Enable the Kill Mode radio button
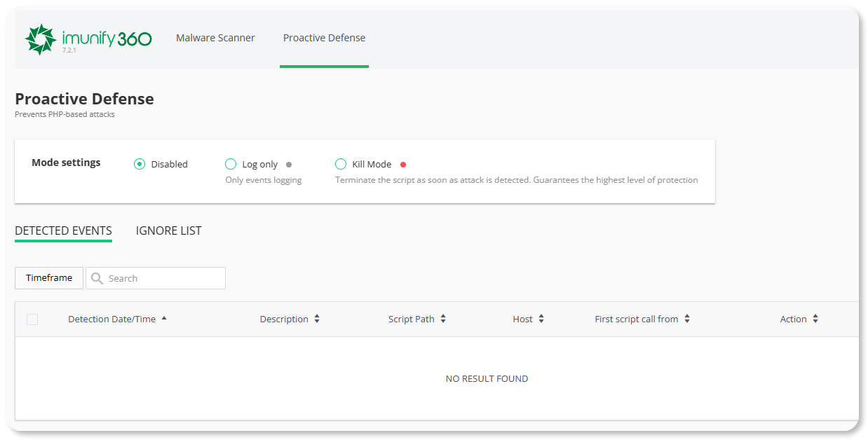This screenshot has width=868, height=440. pos(341,164)
